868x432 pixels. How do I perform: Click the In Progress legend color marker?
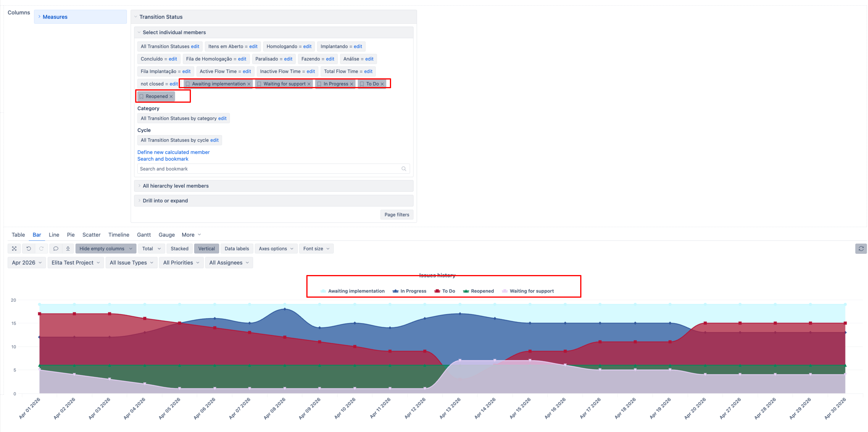[x=395, y=291]
